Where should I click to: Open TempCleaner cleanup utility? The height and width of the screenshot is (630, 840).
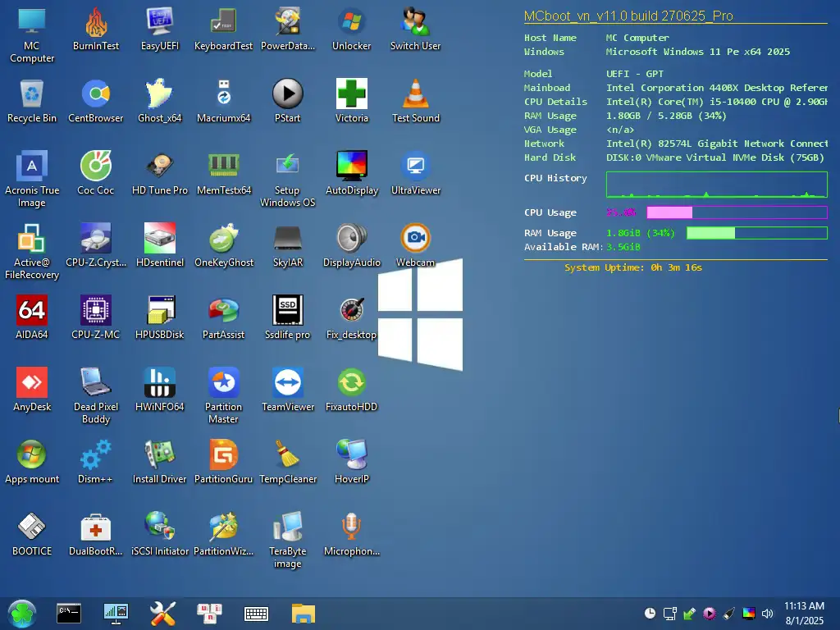[x=287, y=455]
